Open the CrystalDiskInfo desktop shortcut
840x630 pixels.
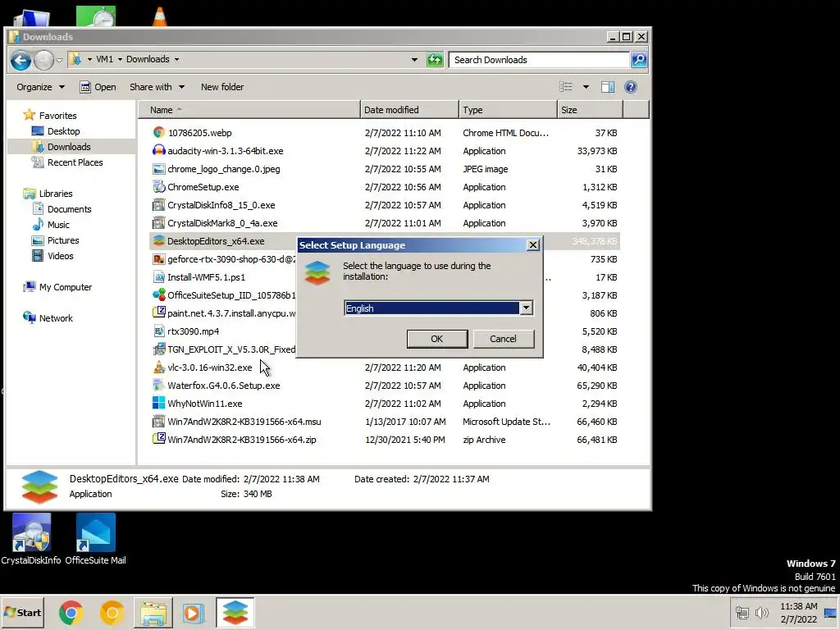(x=31, y=539)
